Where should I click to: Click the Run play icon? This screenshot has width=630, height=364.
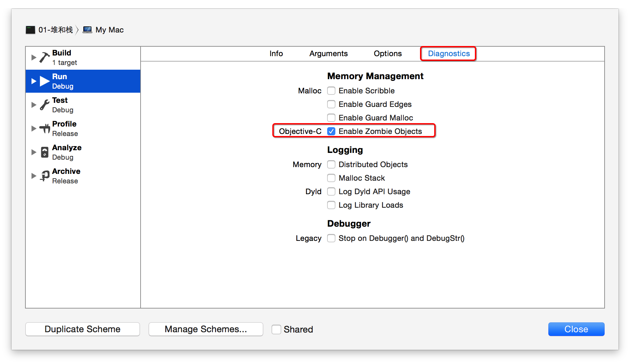(44, 81)
